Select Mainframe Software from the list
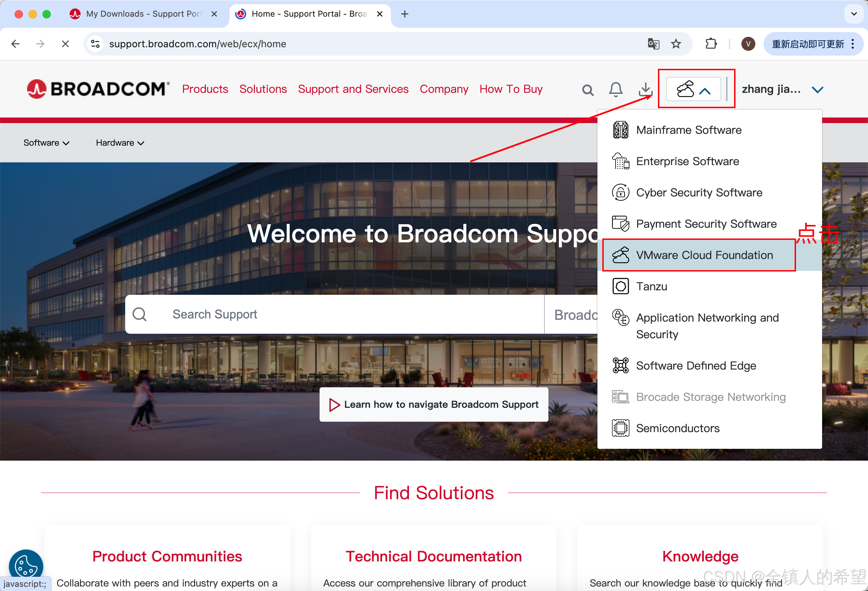The height and width of the screenshot is (591, 868). click(709, 130)
